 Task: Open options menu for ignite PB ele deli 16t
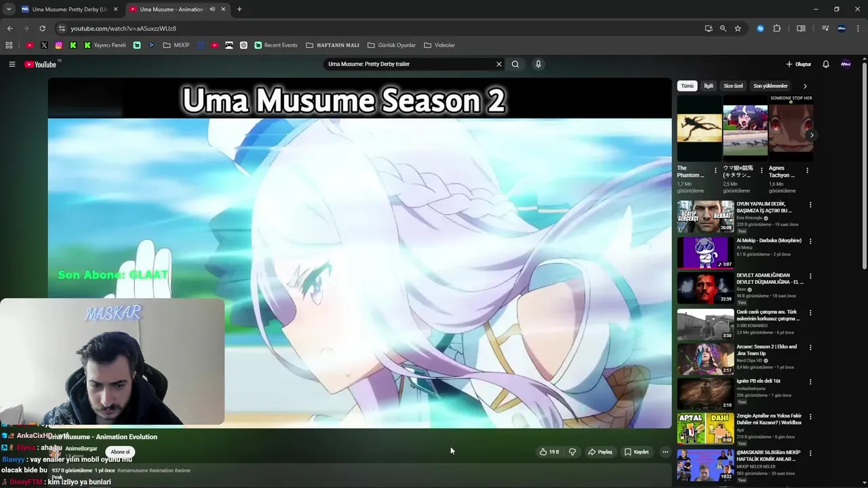coord(810,382)
